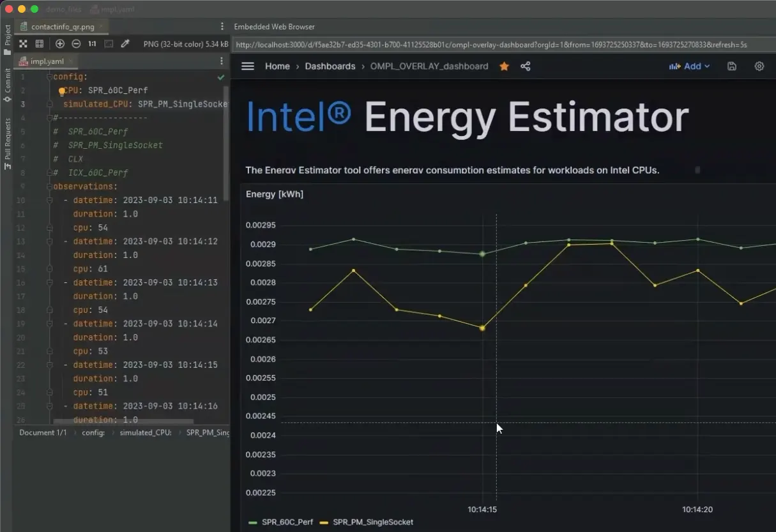
Task: Zoom out of the image preview
Action: click(76, 44)
